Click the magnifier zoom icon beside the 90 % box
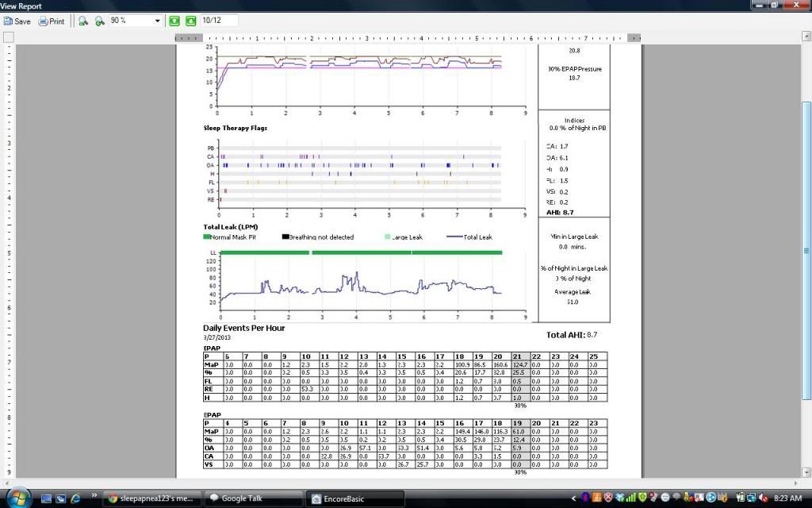The image size is (812, 508). click(x=99, y=21)
